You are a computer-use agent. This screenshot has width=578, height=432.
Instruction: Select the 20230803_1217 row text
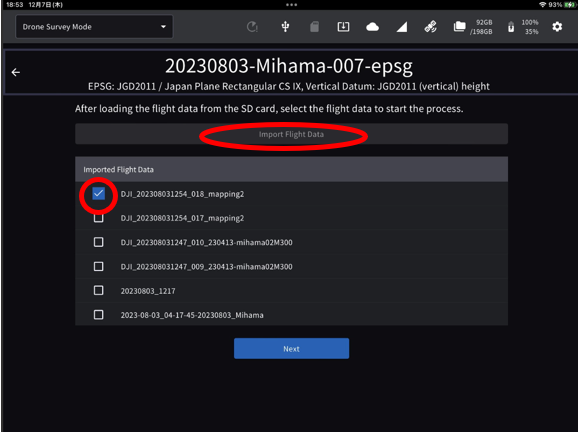148,291
